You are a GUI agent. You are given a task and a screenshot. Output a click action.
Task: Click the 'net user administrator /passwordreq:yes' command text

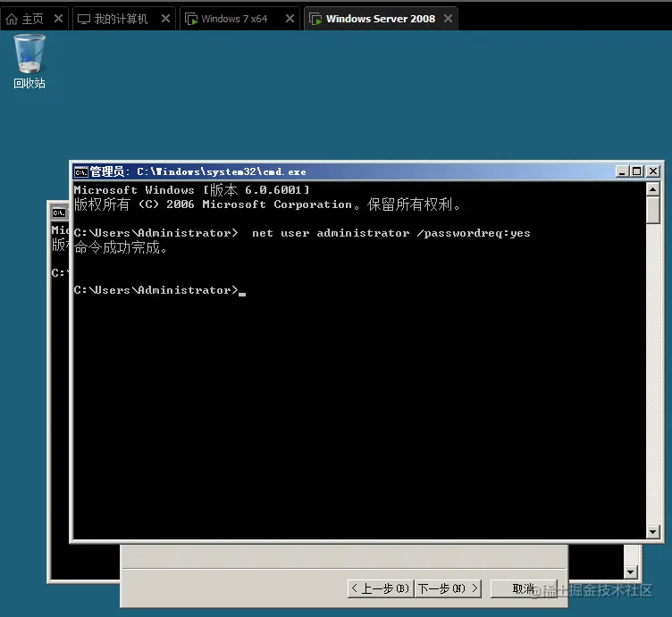click(391, 233)
